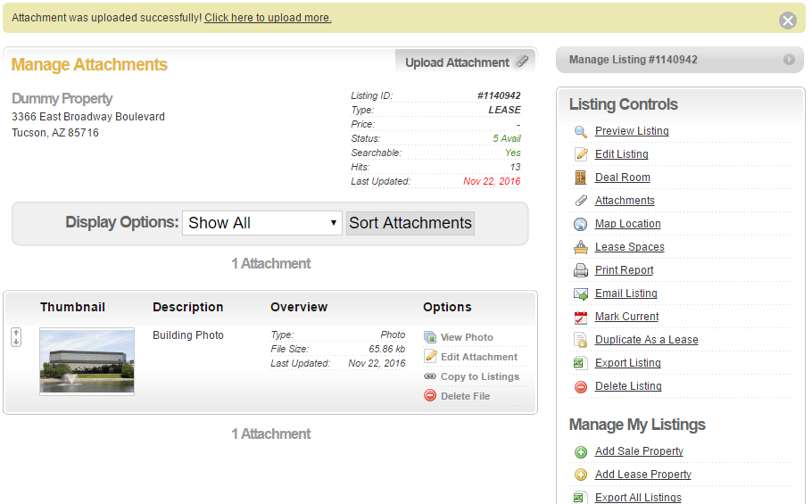Click the calendar icon beside Mark Current
The image size is (812, 504).
coord(581,317)
